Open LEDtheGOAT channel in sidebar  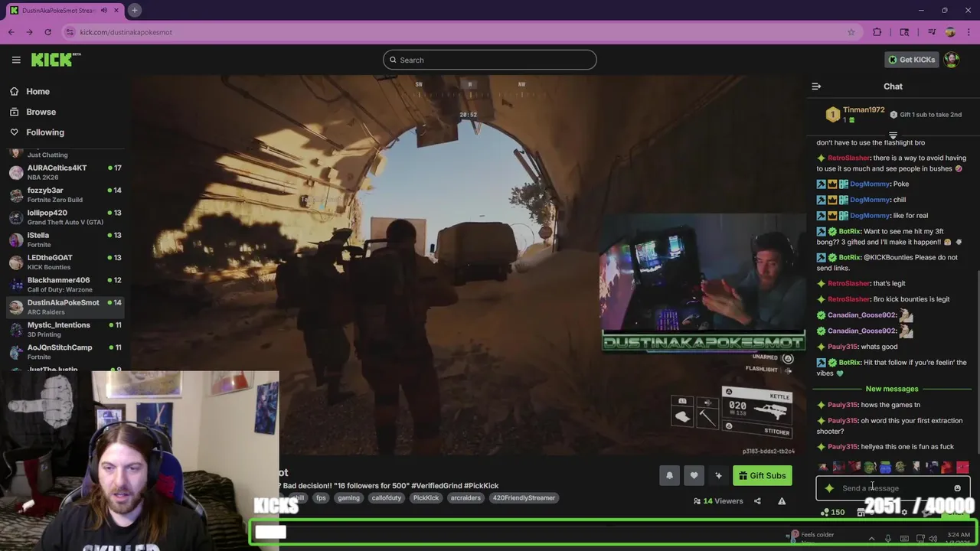[x=64, y=262]
